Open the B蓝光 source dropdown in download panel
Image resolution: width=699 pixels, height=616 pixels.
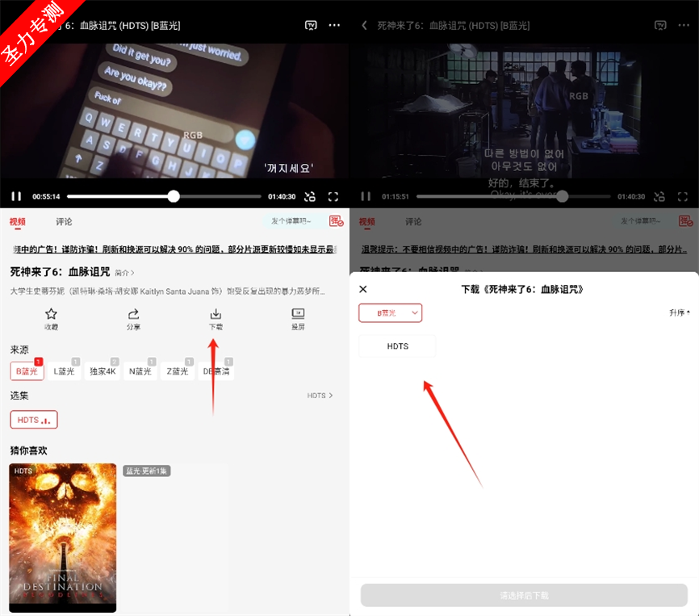(x=390, y=313)
